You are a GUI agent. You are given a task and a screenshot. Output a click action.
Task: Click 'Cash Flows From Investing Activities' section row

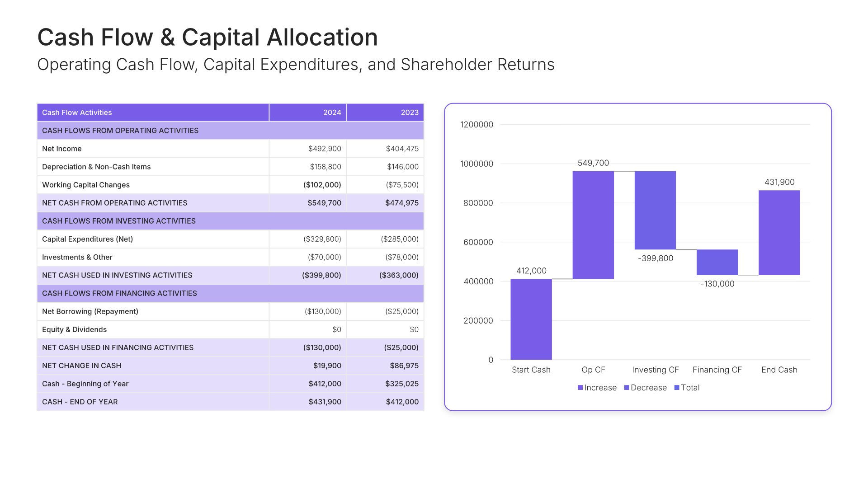[119, 221]
